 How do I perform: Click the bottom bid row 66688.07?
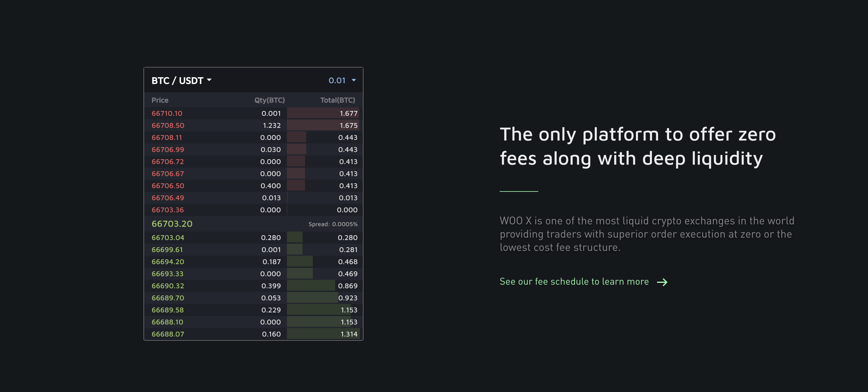(168, 334)
